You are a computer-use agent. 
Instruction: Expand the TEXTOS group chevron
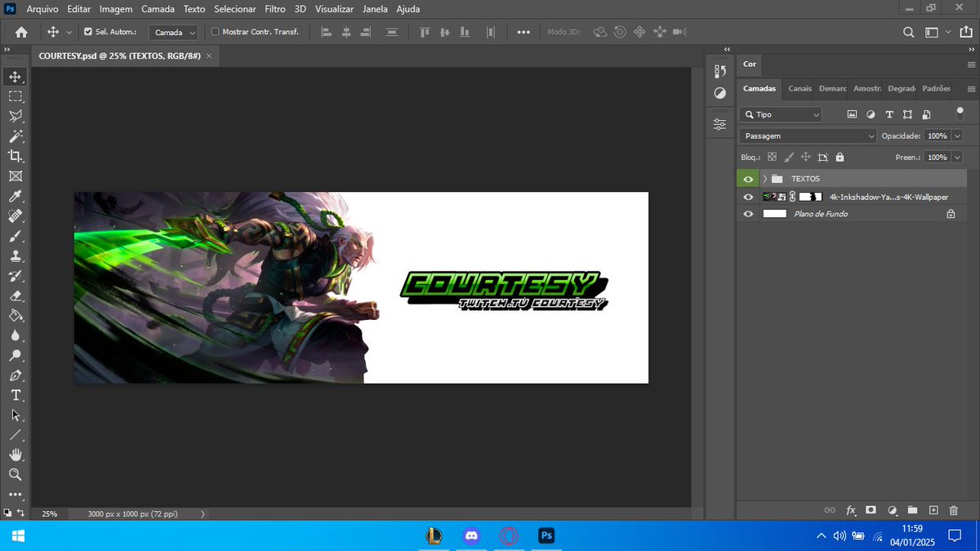[764, 179]
